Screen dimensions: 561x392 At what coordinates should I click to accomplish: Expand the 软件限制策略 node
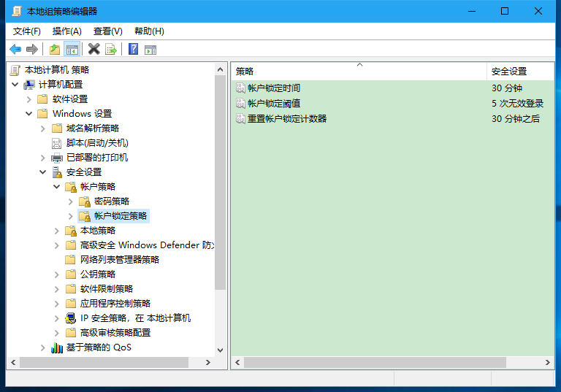[56, 289]
